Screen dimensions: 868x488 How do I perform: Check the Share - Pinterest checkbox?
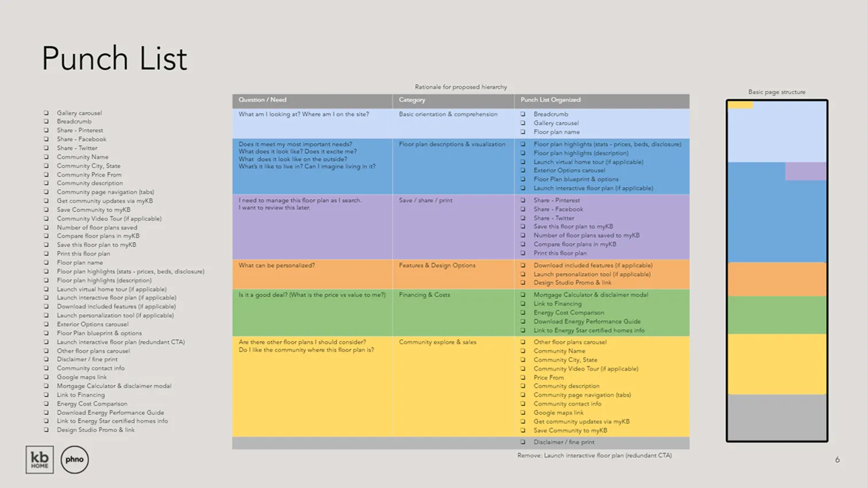coord(47,130)
